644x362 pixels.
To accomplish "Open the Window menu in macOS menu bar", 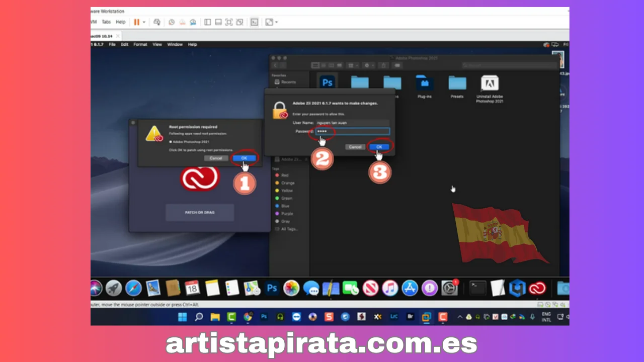I will tap(175, 45).
